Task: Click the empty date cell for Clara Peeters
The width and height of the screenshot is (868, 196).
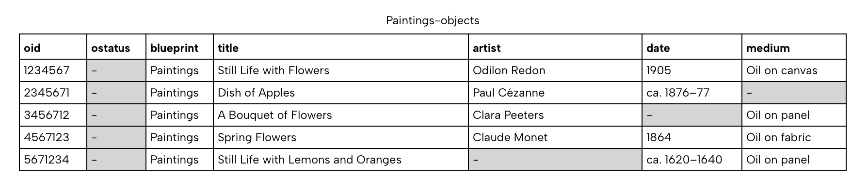Action: (x=691, y=115)
